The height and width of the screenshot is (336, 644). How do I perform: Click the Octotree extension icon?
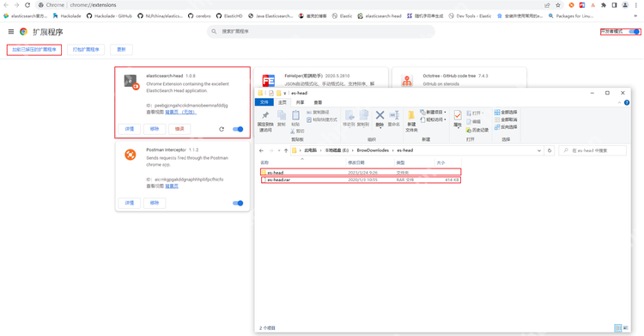[407, 80]
